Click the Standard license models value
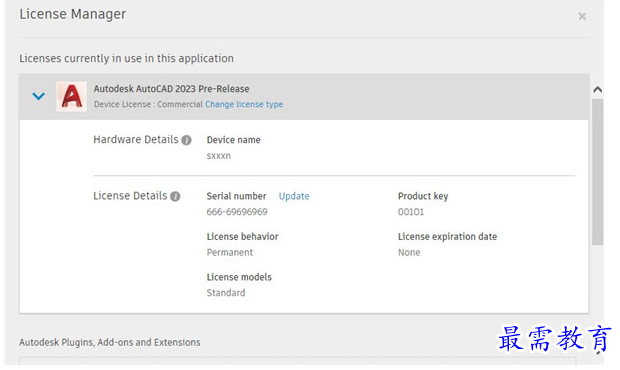This screenshot has height=370, width=620. coord(226,293)
